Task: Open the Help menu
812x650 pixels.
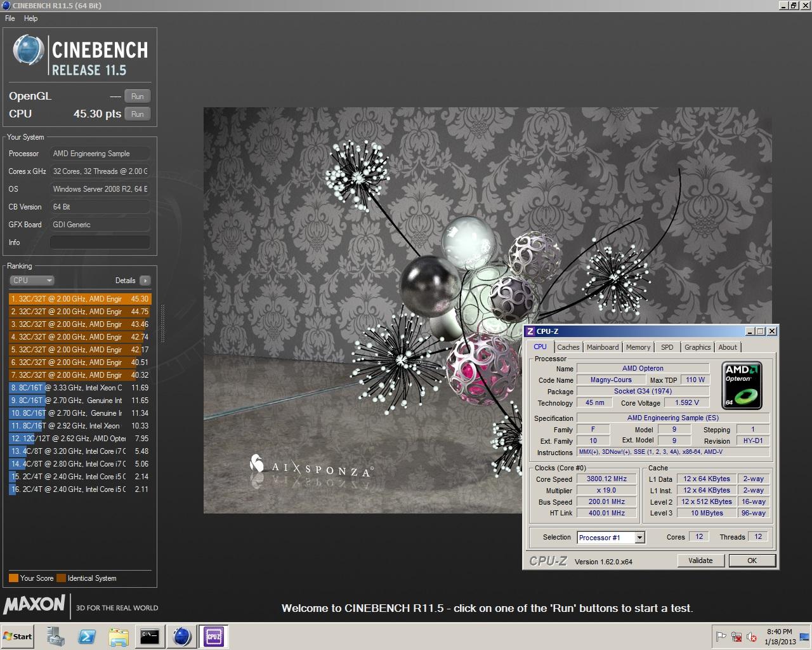Action: 31,18
